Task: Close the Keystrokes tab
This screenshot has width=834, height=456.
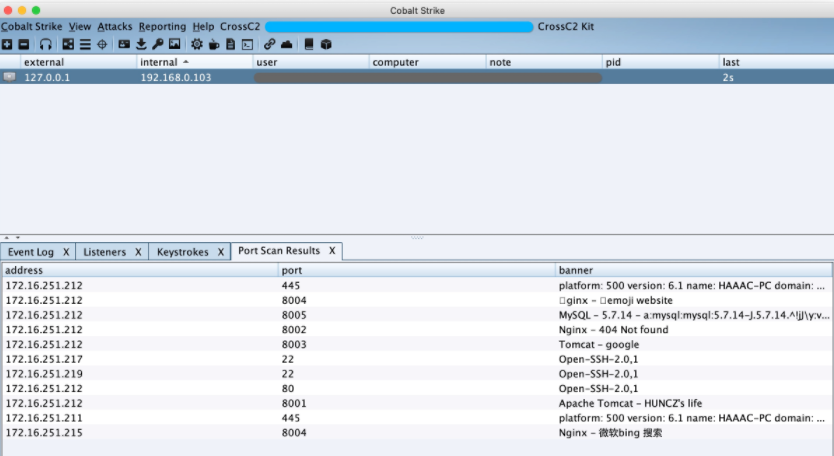Action: point(221,252)
